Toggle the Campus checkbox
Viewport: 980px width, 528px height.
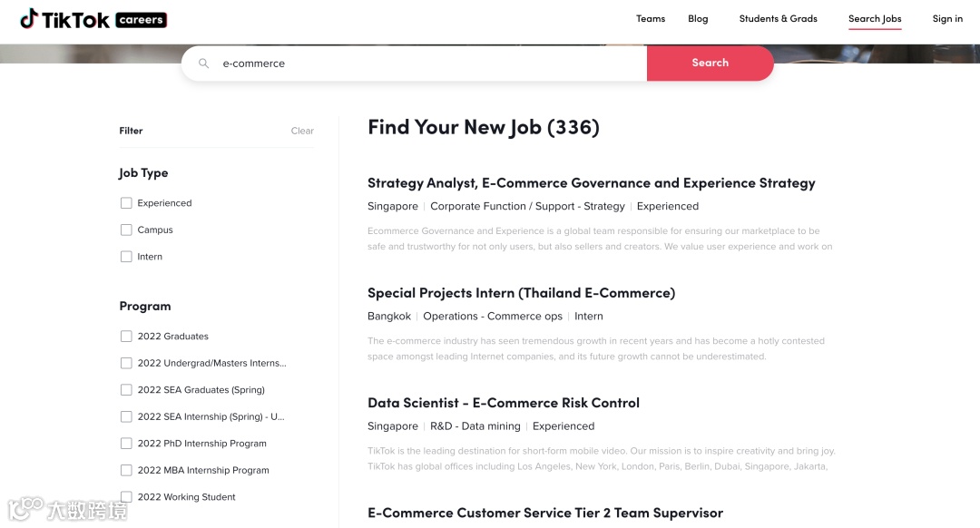(126, 230)
